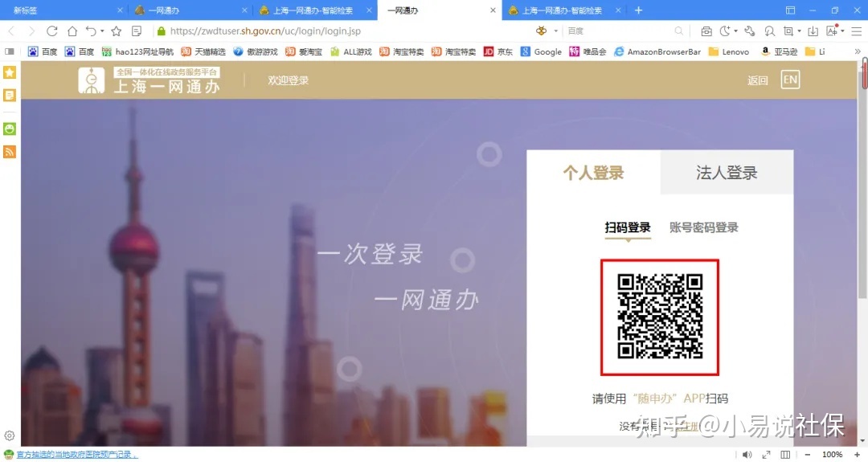This screenshot has width=868, height=462.
Task: Start screen capture with snap icon
Action: (x=788, y=31)
